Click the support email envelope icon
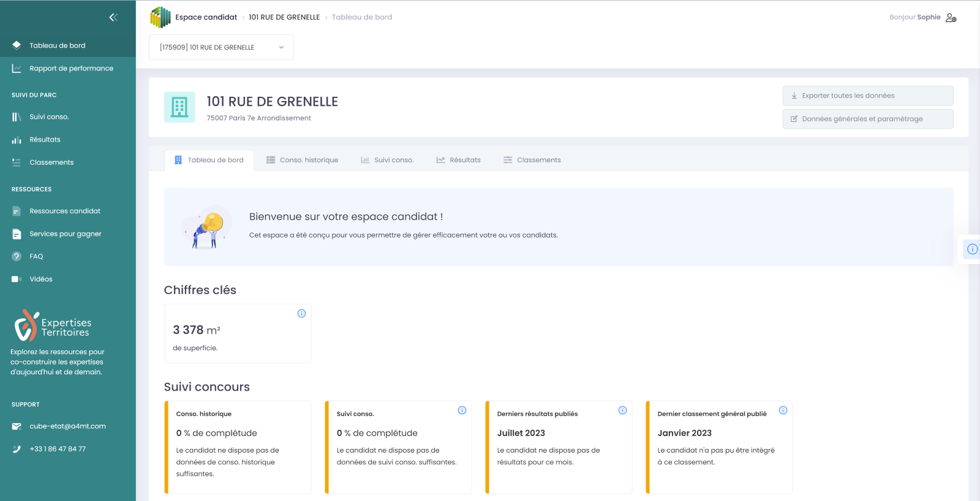The image size is (980, 501). tap(17, 426)
